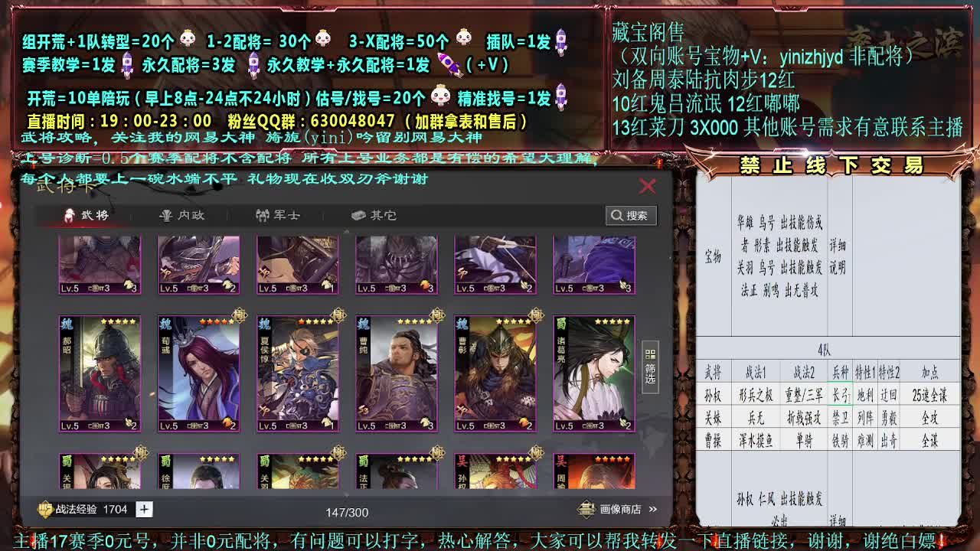
Task: Click the 搜索 search button
Action: coord(631,216)
